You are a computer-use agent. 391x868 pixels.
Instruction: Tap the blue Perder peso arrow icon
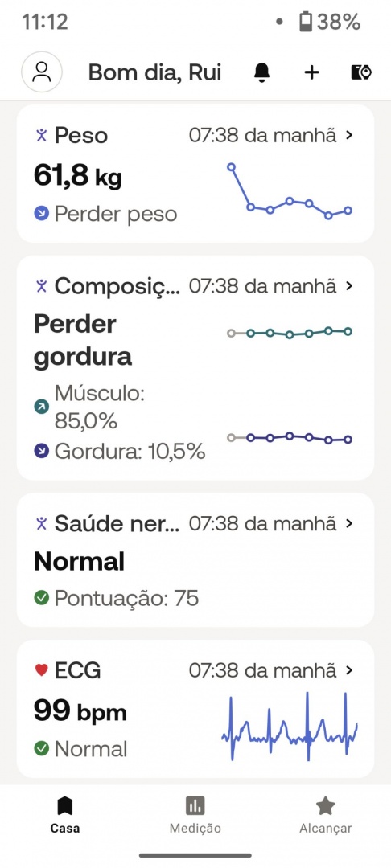tap(42, 214)
